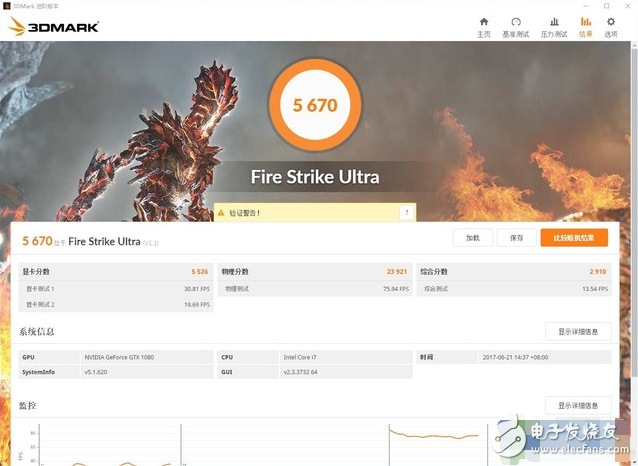638x466 pixels.
Task: Open the benchmark tests (基准测试) gauge icon
Action: (x=516, y=22)
